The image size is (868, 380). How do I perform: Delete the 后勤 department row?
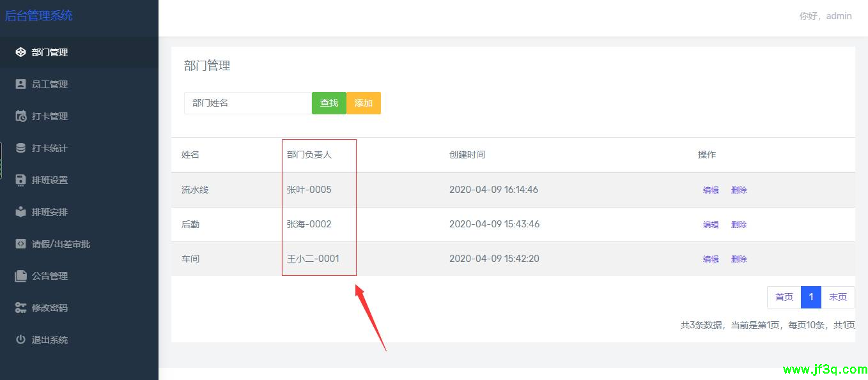(x=739, y=224)
